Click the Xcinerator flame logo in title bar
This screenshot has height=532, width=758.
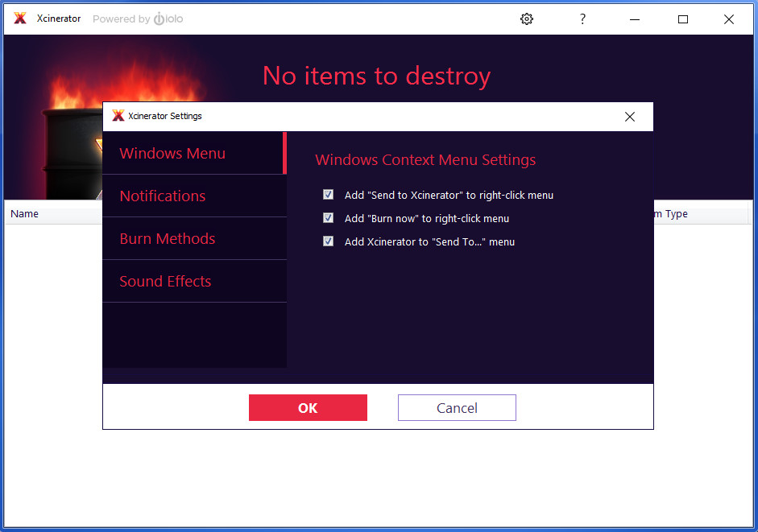click(19, 19)
